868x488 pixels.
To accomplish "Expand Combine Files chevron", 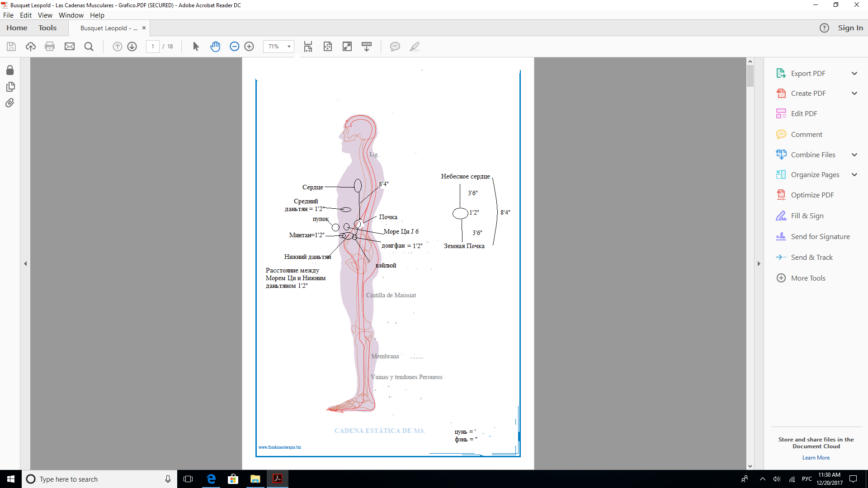I will (x=854, y=155).
